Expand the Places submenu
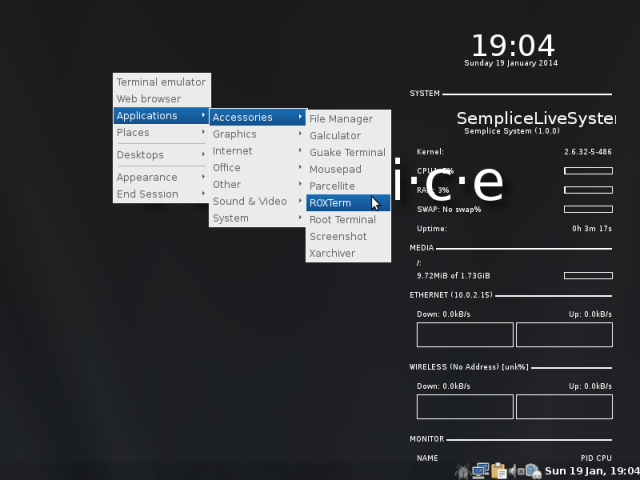This screenshot has height=480, width=640. 162,133
